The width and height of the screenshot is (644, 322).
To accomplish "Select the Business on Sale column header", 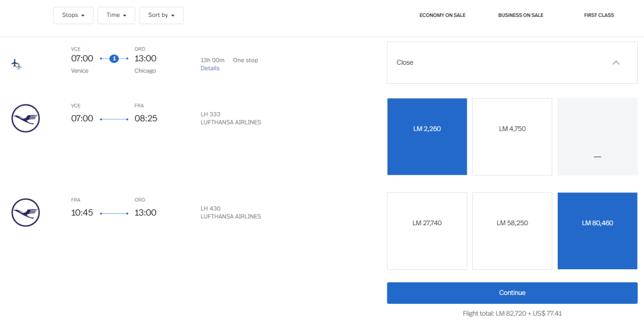I will coord(521,15).
